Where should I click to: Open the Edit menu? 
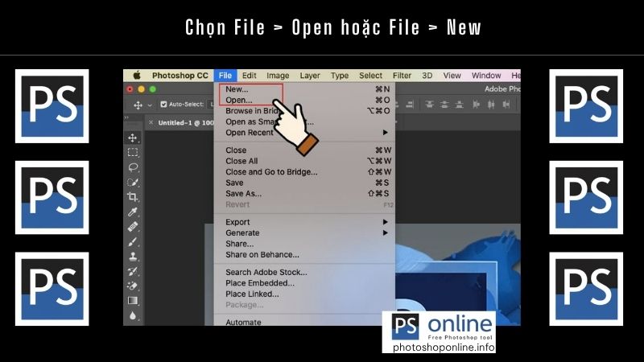(249, 76)
